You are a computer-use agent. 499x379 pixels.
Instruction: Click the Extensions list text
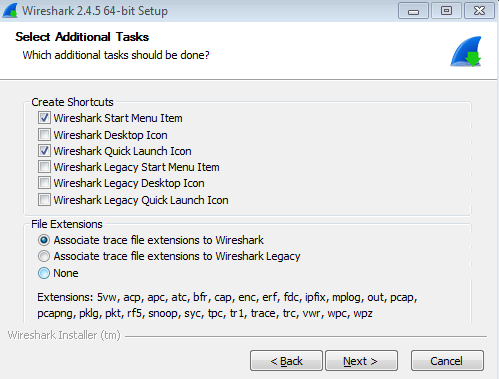pos(227,305)
